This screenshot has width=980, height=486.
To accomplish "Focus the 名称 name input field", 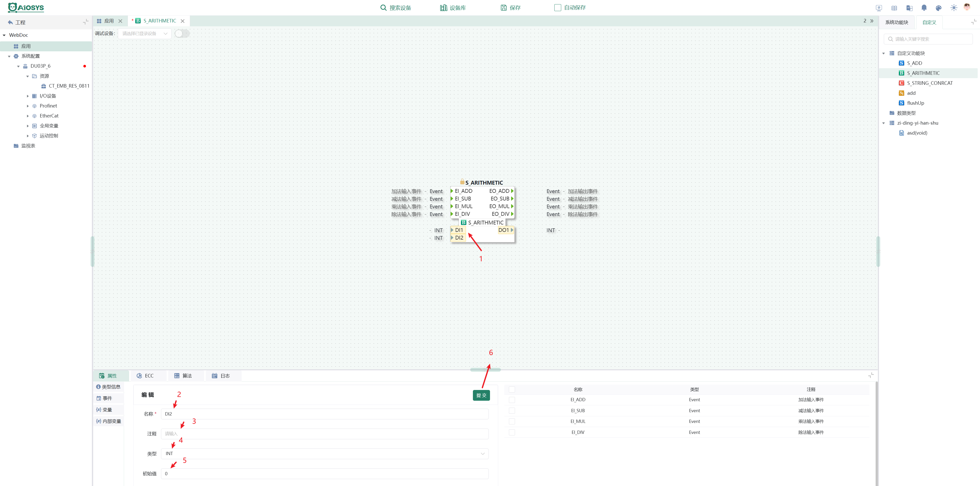I will click(325, 414).
